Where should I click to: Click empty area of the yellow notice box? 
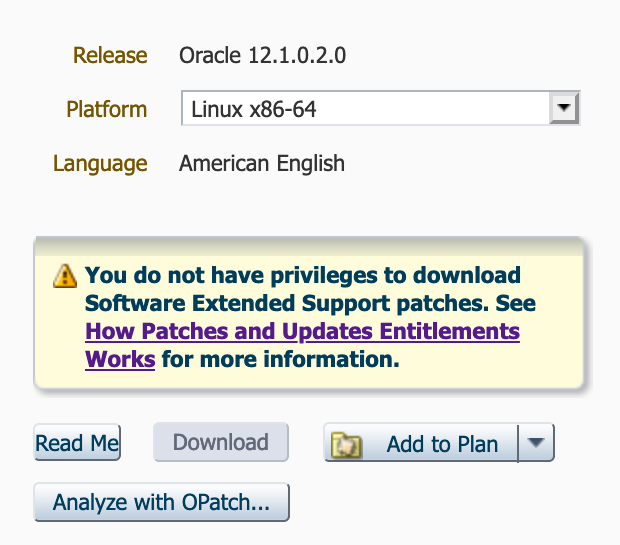pos(500,370)
